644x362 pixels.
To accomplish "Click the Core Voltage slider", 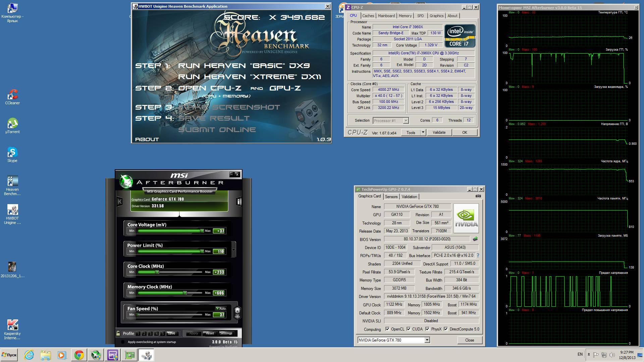I will [170, 231].
